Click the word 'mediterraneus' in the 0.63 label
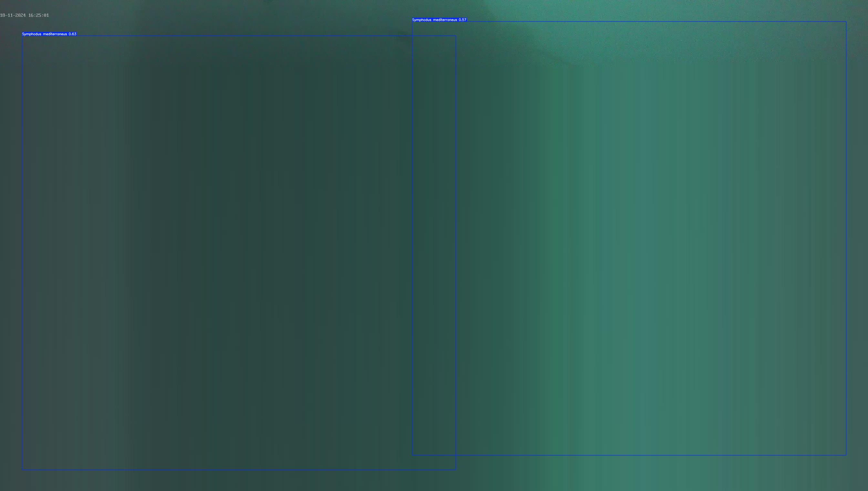 click(55, 34)
